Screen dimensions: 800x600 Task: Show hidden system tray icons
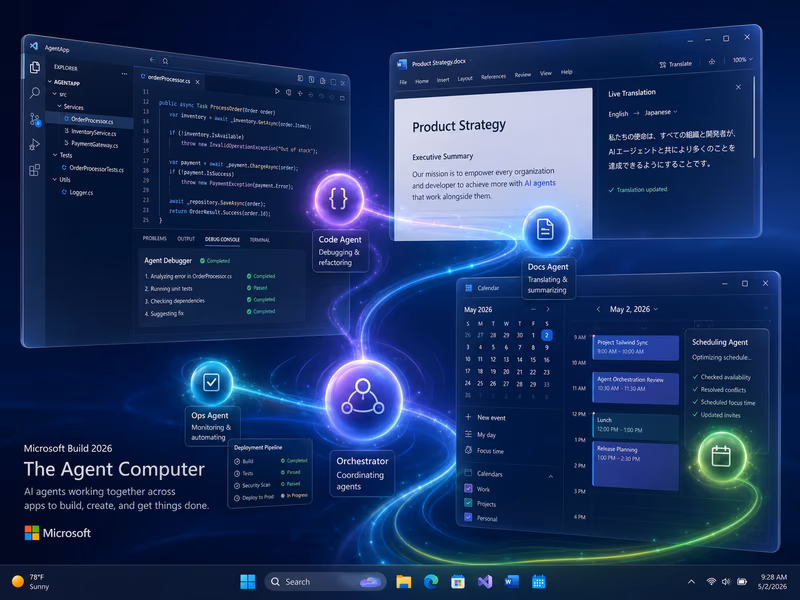(691, 582)
